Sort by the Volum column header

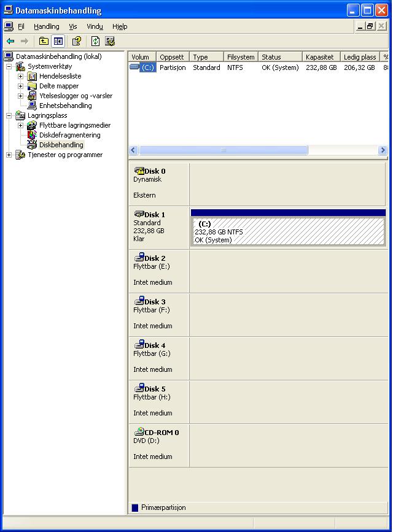click(x=142, y=56)
